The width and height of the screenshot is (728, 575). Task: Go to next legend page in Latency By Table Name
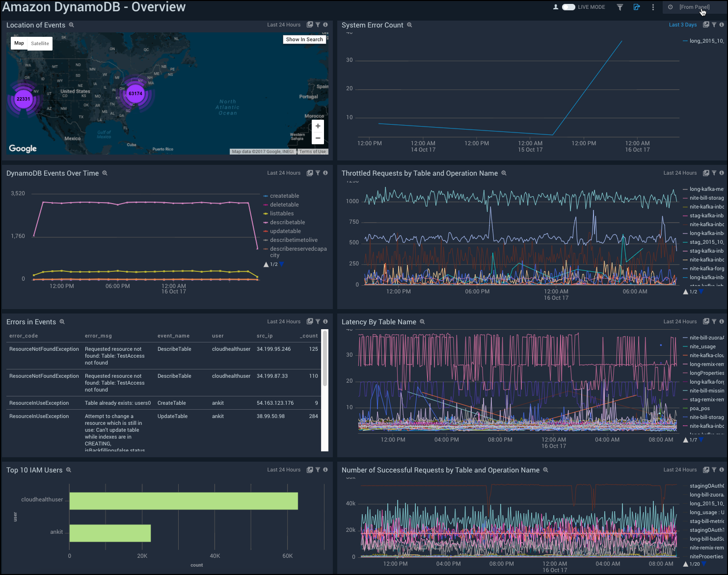tap(701, 440)
